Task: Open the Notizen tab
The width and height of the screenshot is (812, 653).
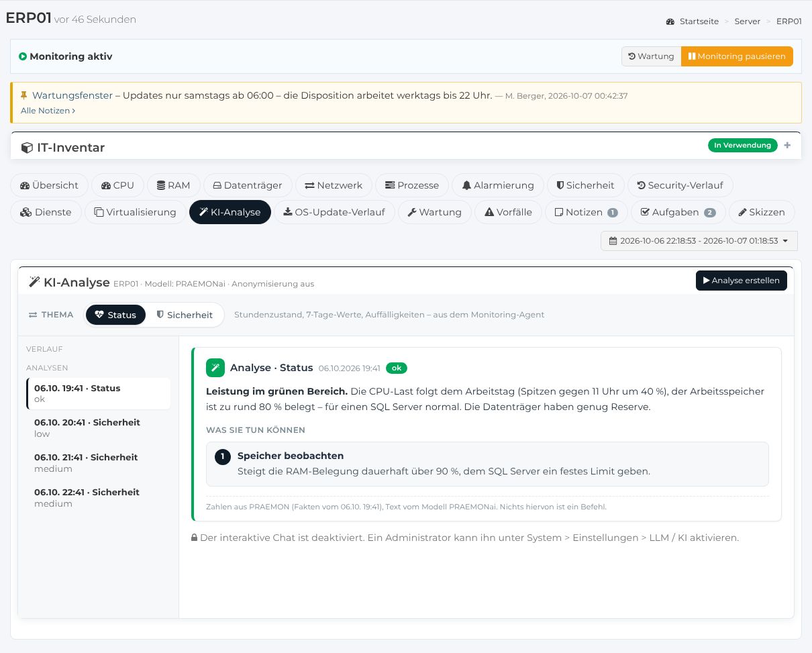Action: pos(586,212)
